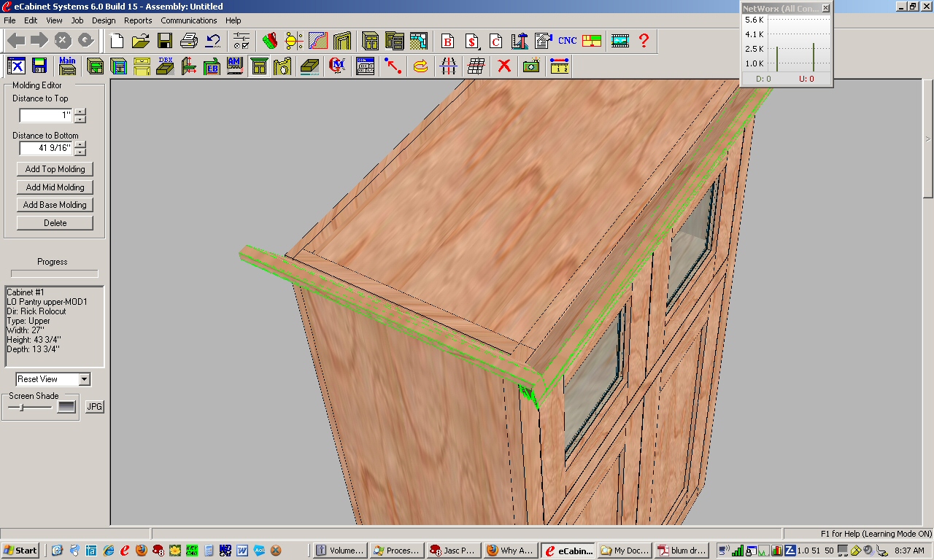Click the red X delete icon
This screenshot has width=934, height=560.
point(504,66)
